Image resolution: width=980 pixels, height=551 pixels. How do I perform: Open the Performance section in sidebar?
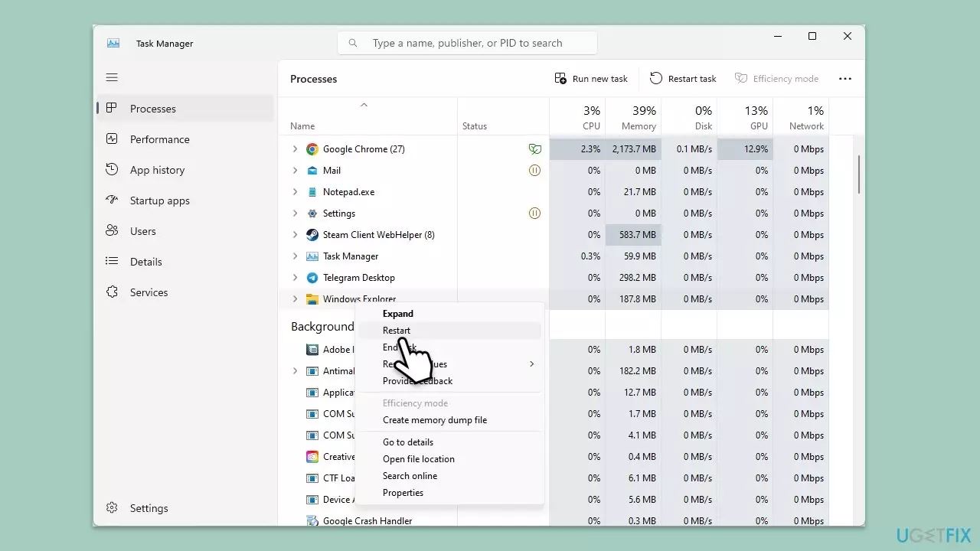(159, 139)
